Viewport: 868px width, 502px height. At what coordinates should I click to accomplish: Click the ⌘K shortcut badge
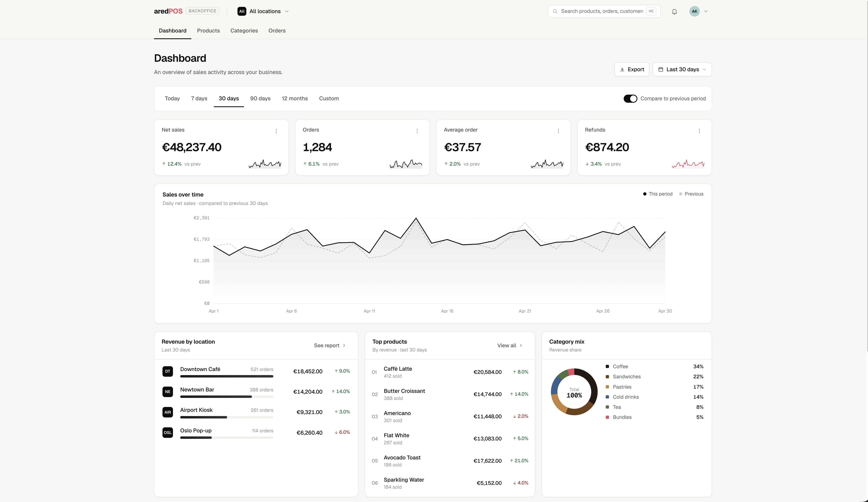651,11
